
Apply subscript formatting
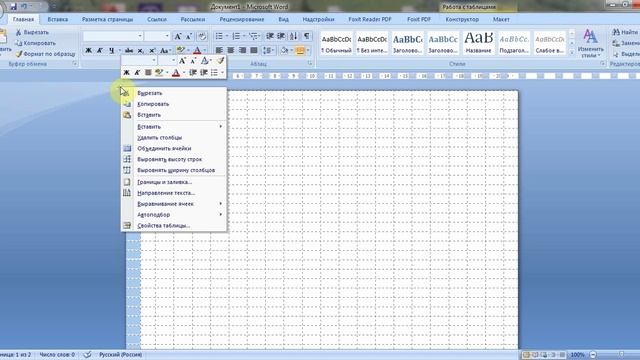click(140, 51)
